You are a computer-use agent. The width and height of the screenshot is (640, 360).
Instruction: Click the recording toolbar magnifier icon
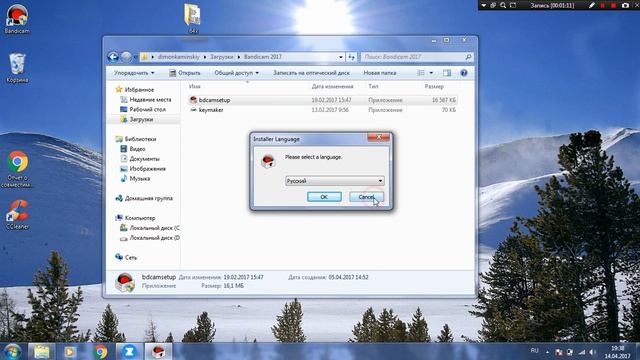503,5
